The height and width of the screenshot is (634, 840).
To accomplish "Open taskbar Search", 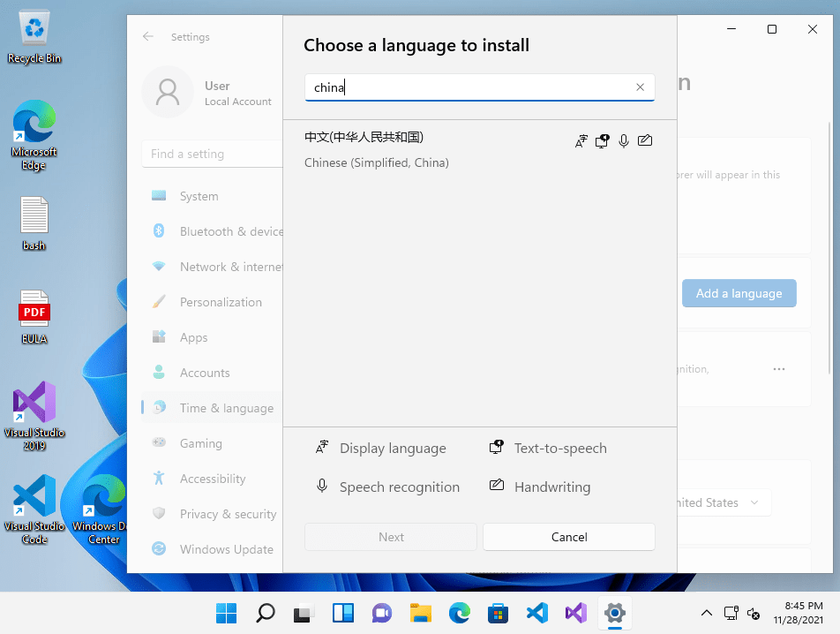I will 266,613.
